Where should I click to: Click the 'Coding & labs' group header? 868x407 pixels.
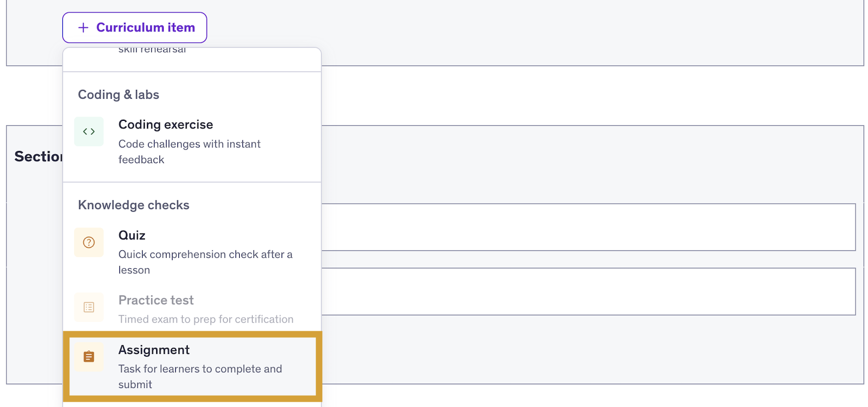tap(118, 95)
